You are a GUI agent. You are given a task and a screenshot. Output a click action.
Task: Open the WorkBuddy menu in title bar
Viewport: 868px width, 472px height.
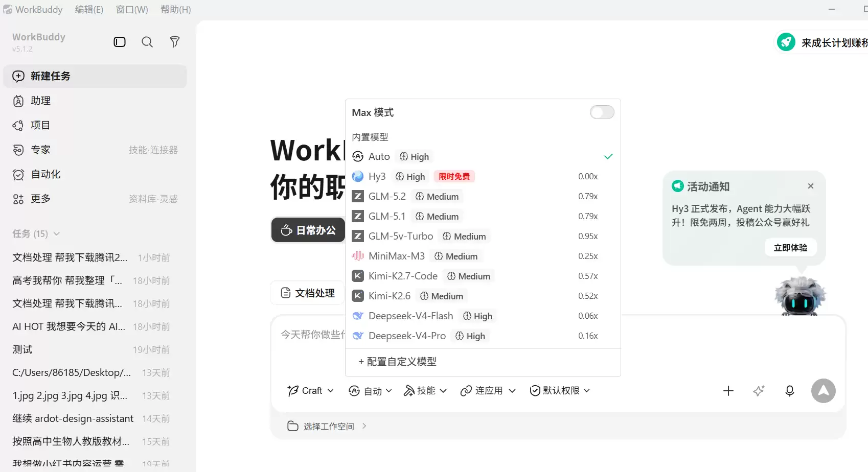tap(39, 10)
